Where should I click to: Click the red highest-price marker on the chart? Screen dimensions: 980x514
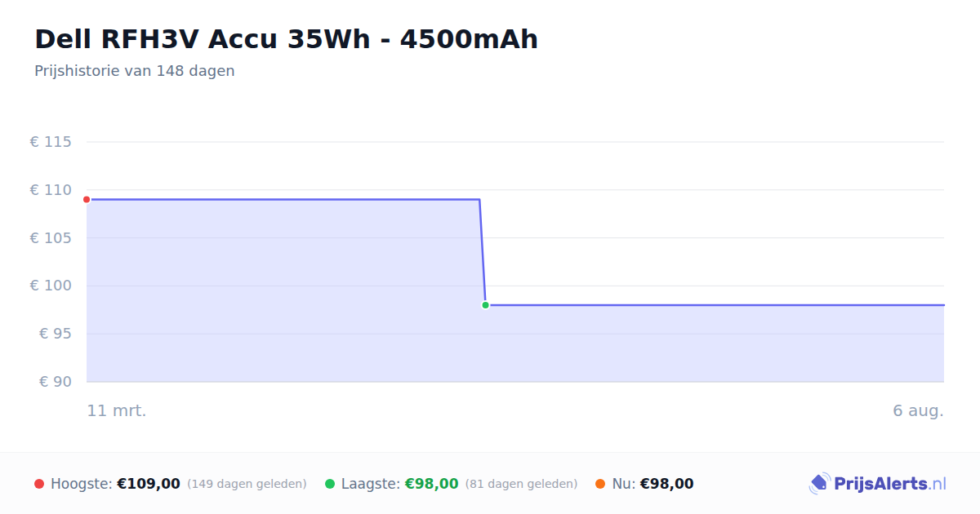(87, 199)
